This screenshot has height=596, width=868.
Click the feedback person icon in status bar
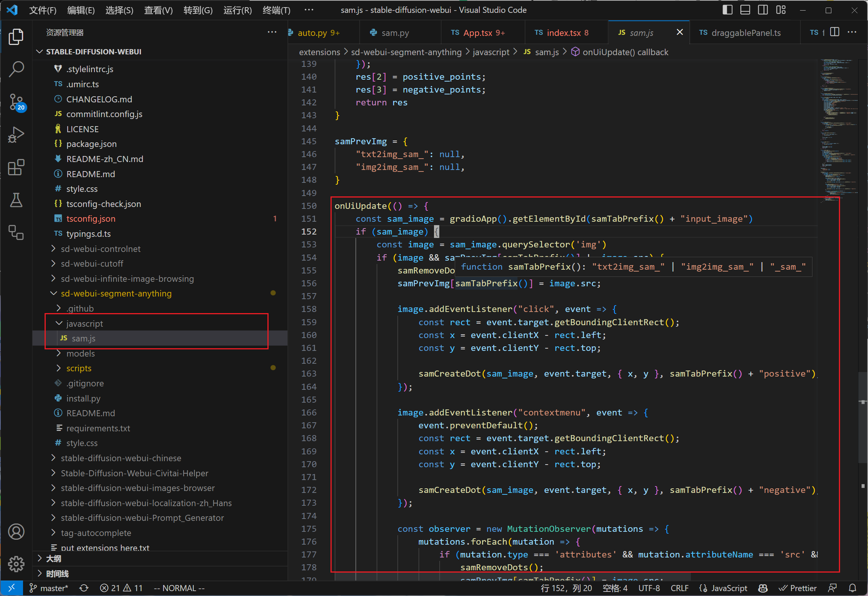point(832,588)
